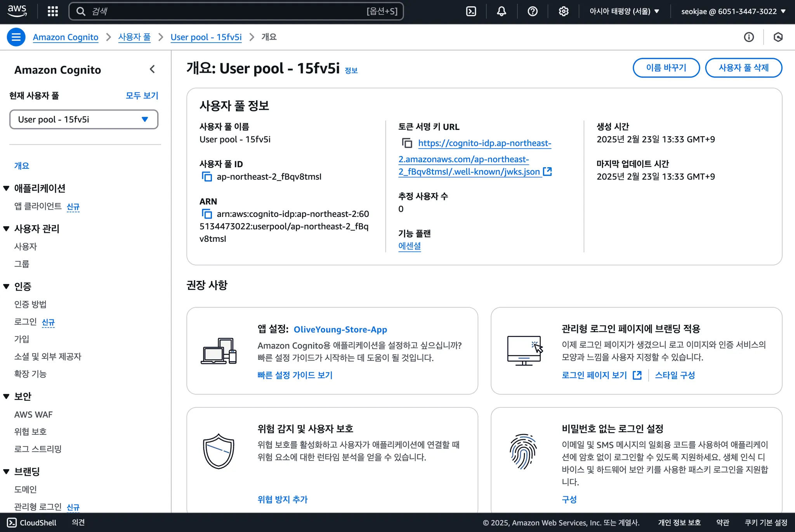Open 인증 방법 in the sidebar

tap(30, 304)
